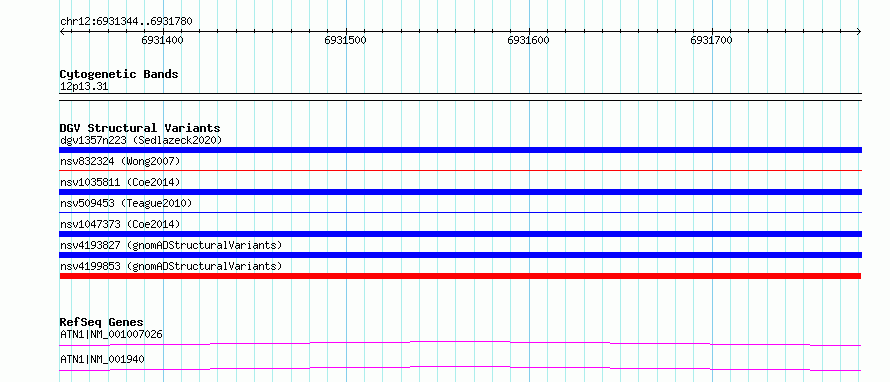This screenshot has width=890, height=382.
Task: Click the black cytogenetic band line for 12p13.31
Action: click(460, 97)
